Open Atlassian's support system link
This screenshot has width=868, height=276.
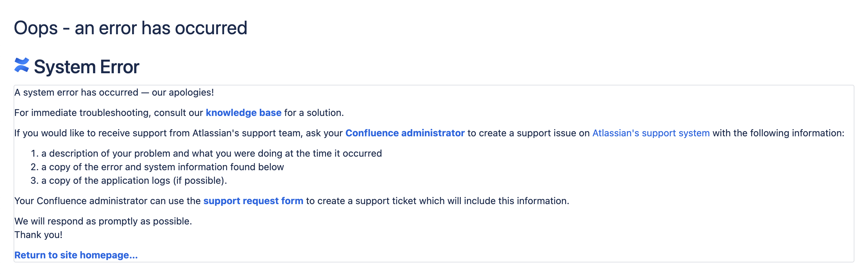pos(651,133)
